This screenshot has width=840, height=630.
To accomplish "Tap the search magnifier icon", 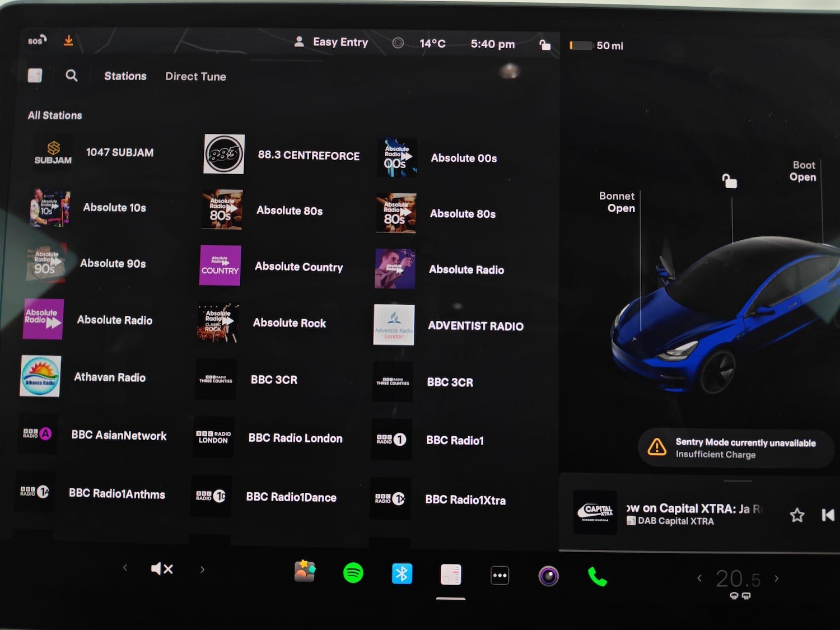I will click(71, 76).
